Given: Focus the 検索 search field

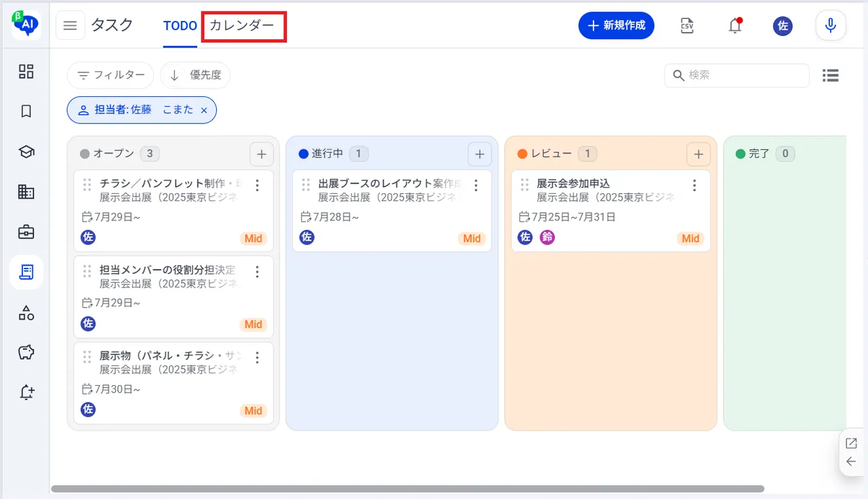Looking at the screenshot, I should click(x=737, y=75).
